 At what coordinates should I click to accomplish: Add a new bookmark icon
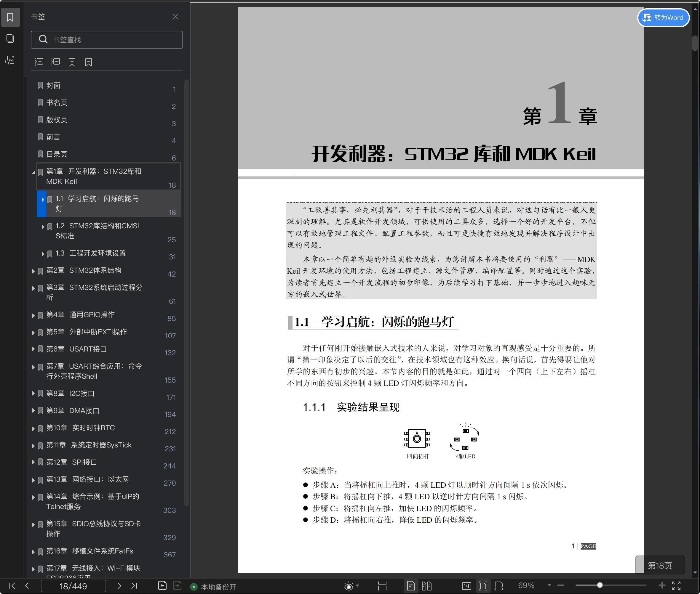[72, 62]
